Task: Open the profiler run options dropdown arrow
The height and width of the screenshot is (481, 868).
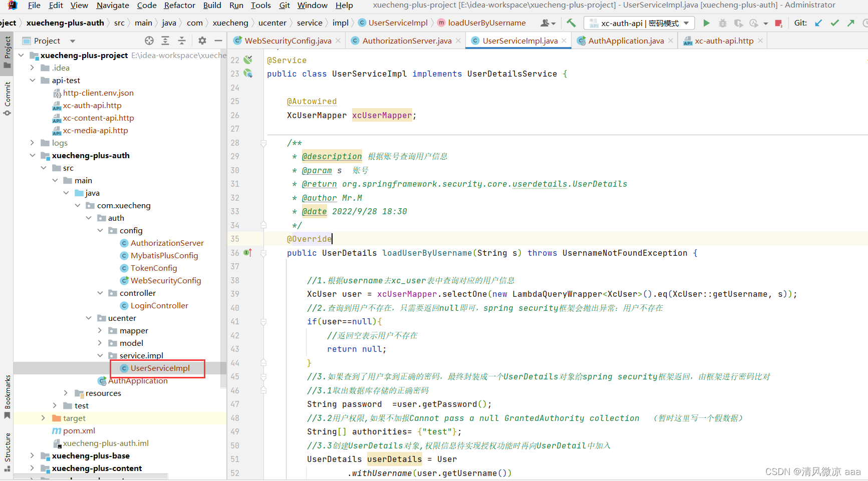Action: [766, 24]
